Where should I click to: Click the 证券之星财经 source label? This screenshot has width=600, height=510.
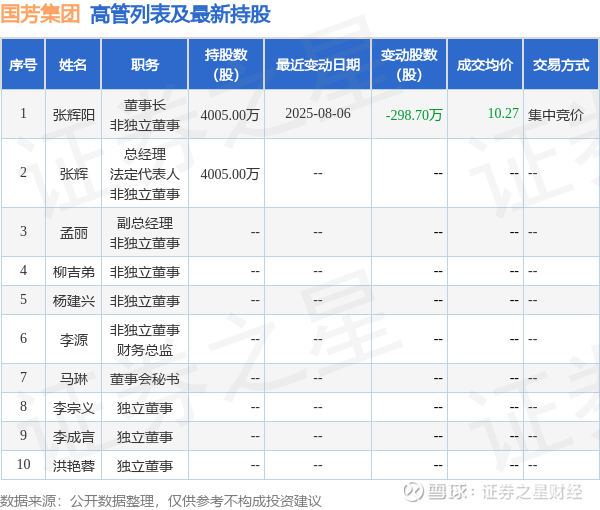point(532,492)
